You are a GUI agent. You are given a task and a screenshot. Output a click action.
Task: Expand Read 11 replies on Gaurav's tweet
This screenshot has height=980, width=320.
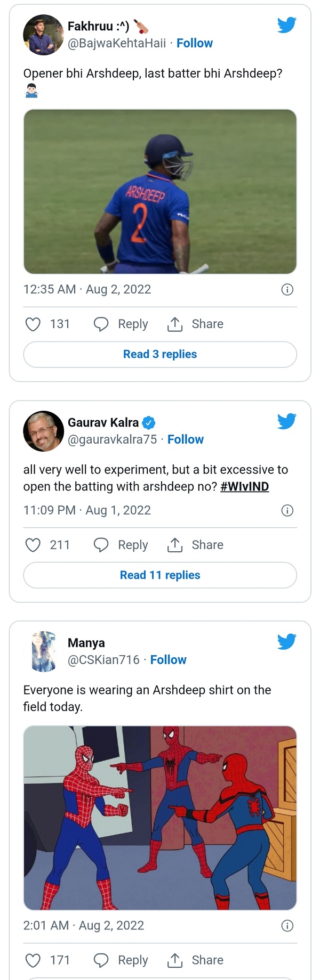pos(160,575)
